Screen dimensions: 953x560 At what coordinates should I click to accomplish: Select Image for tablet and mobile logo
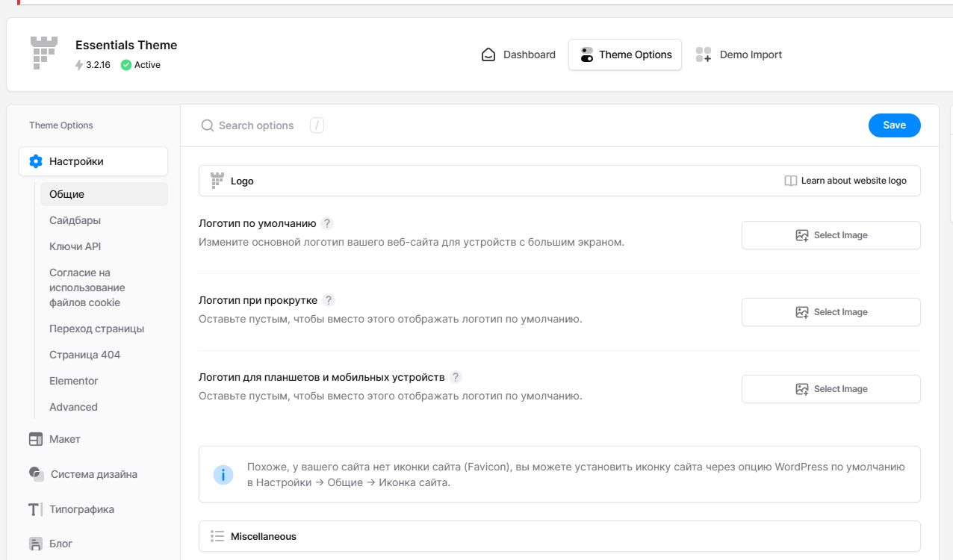pos(831,389)
